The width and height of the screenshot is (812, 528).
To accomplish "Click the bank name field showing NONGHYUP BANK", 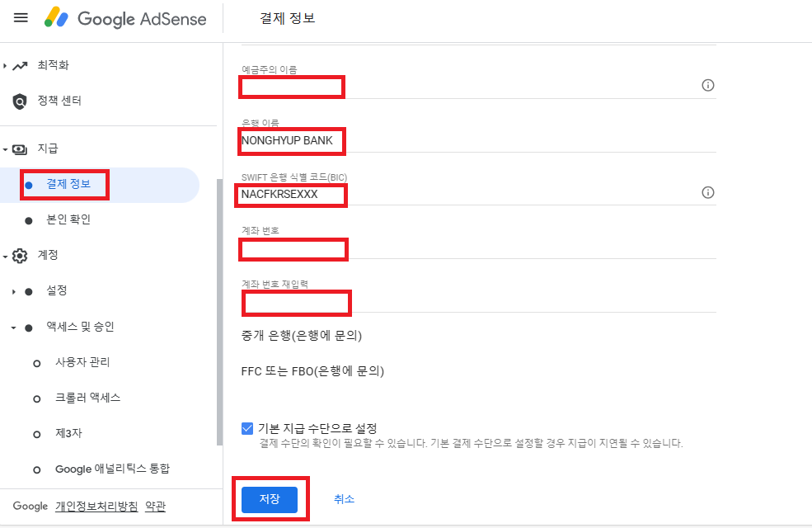I will pyautogui.click(x=291, y=141).
